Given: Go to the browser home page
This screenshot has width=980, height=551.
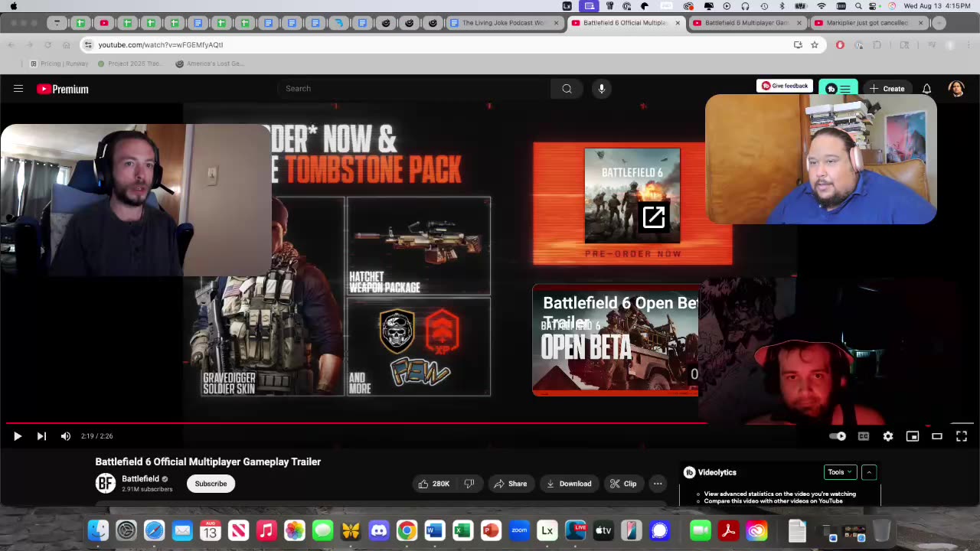Looking at the screenshot, I should pyautogui.click(x=66, y=45).
